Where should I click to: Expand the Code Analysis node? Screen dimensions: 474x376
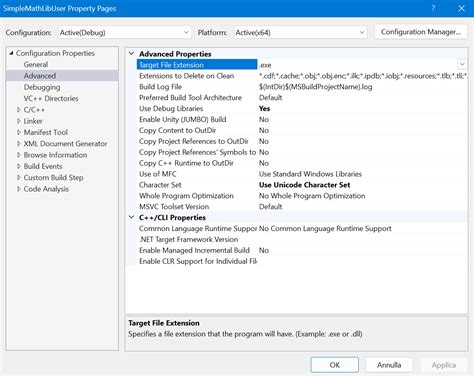(19, 189)
